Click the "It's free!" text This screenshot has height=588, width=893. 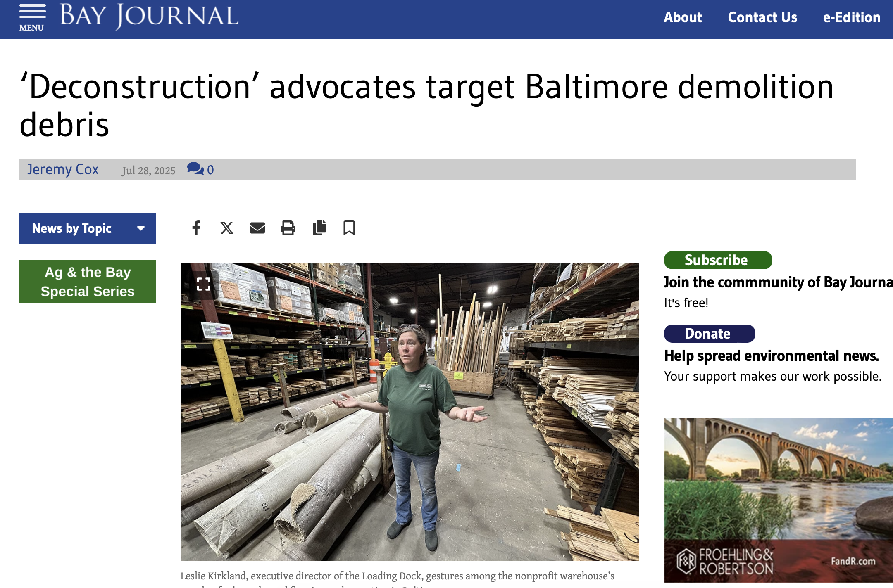pos(686,303)
